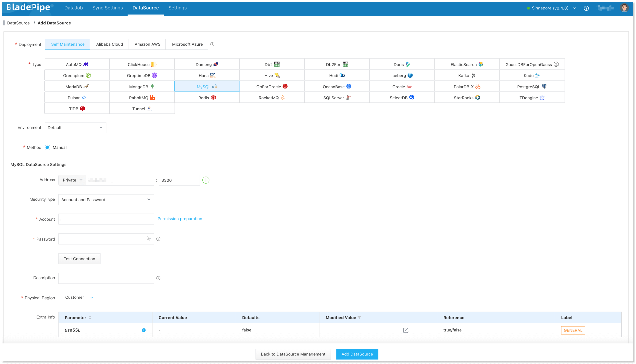
Task: Click the edit icon for useSSL modified value
Action: click(x=405, y=330)
